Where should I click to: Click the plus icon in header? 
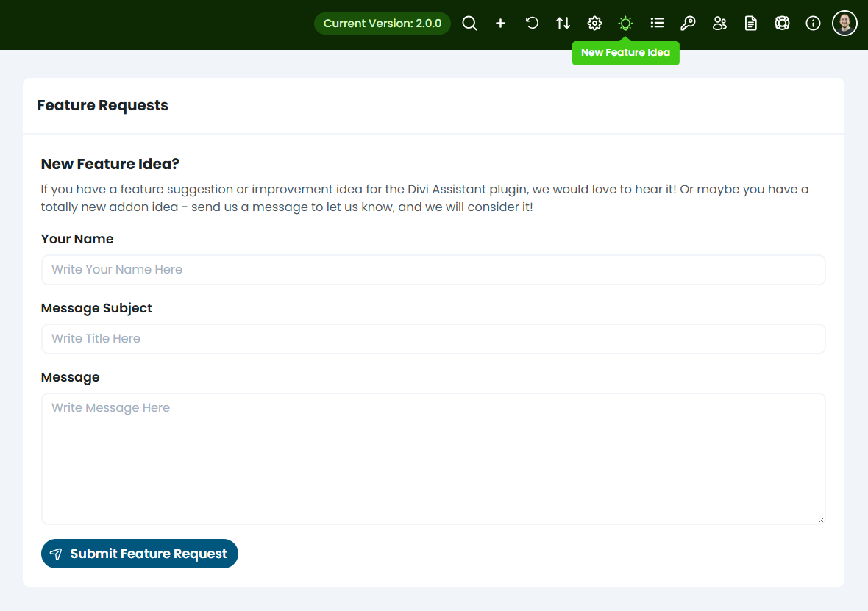500,24
